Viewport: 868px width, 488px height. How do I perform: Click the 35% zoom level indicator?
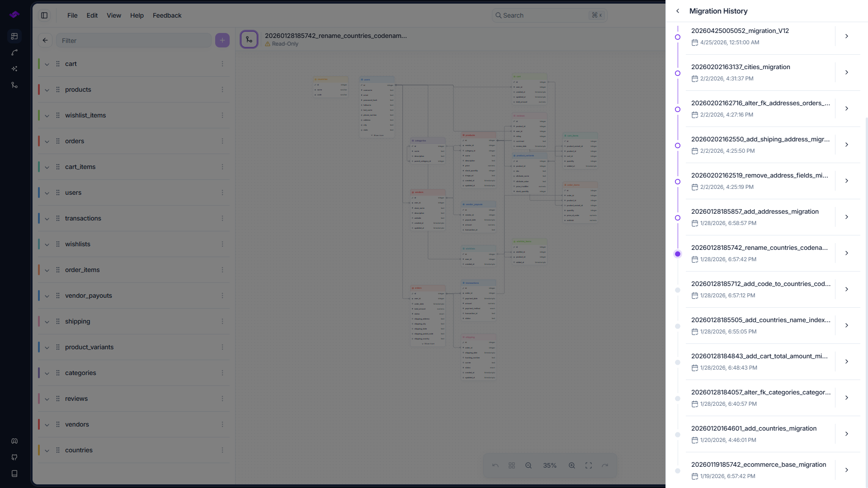(550, 465)
